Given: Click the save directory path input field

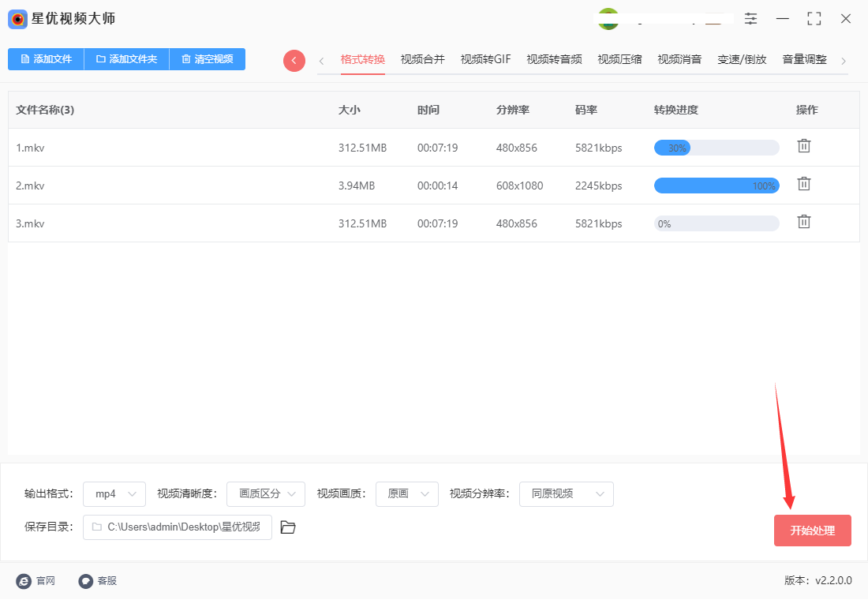Looking at the screenshot, I should coord(178,527).
